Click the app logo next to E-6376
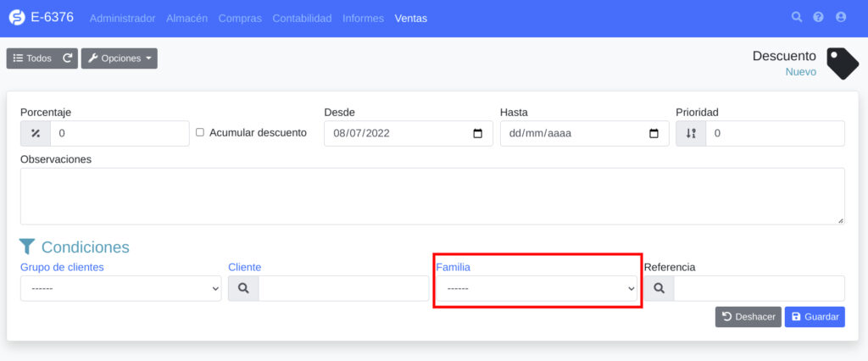The image size is (868, 361). (x=16, y=18)
